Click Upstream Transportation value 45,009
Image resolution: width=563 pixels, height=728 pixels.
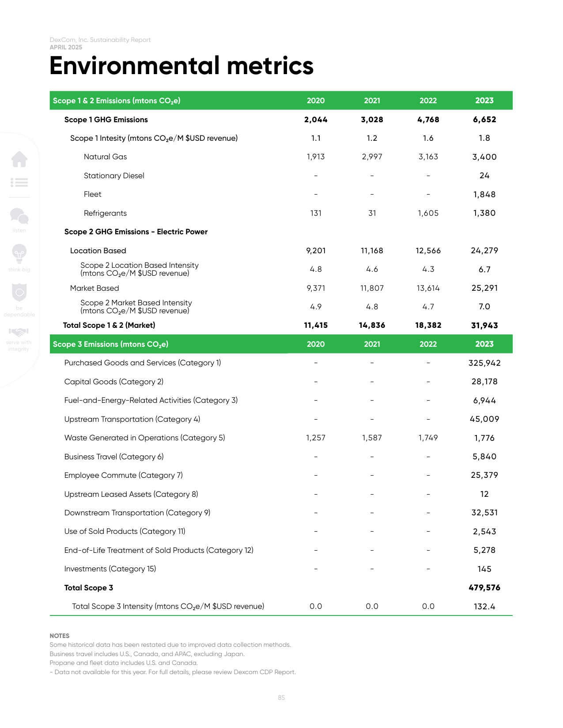484,419
